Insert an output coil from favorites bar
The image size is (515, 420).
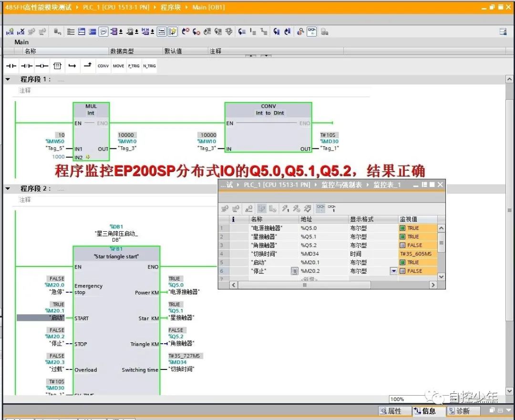[42, 66]
